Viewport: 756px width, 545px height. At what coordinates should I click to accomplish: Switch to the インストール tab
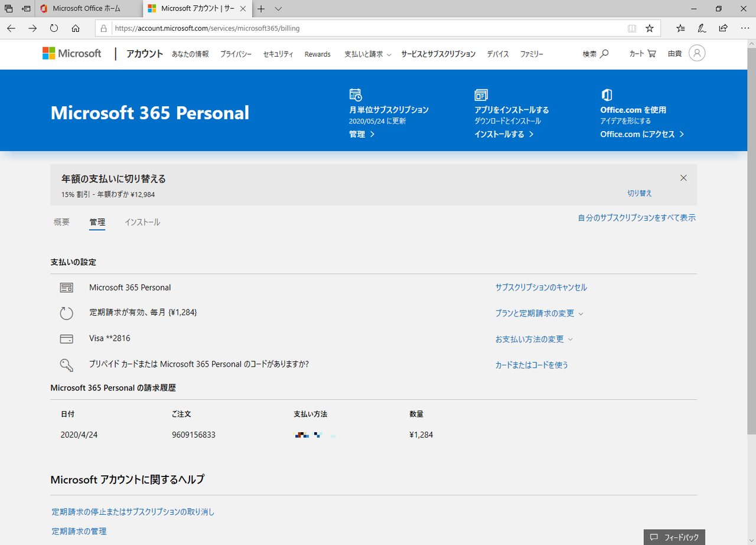pyautogui.click(x=142, y=223)
